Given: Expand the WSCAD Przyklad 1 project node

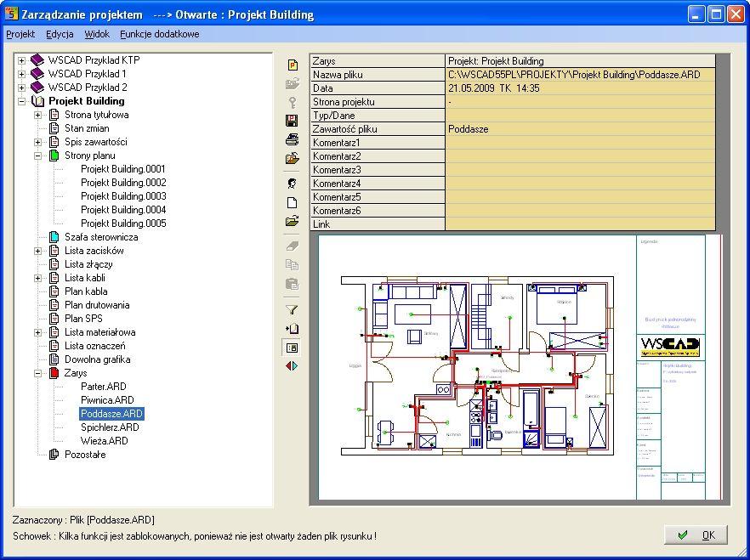Looking at the screenshot, I should (21, 74).
